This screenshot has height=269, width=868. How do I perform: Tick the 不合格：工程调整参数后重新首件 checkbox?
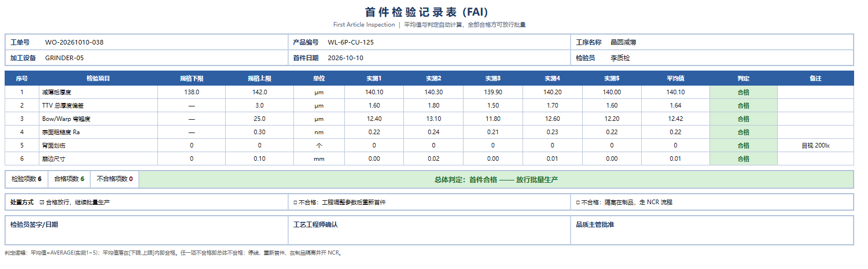(x=296, y=202)
